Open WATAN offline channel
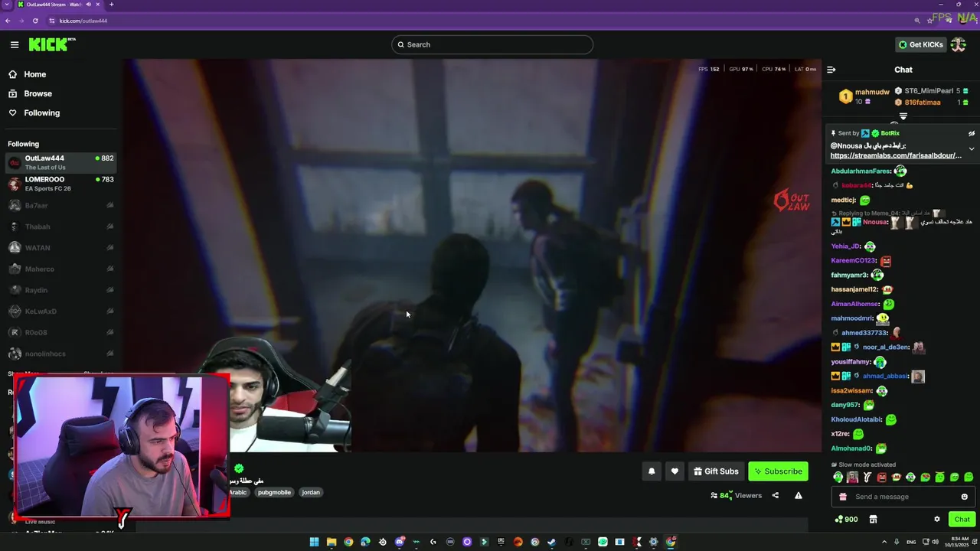Screen dimensions: 980x551 pos(60,247)
